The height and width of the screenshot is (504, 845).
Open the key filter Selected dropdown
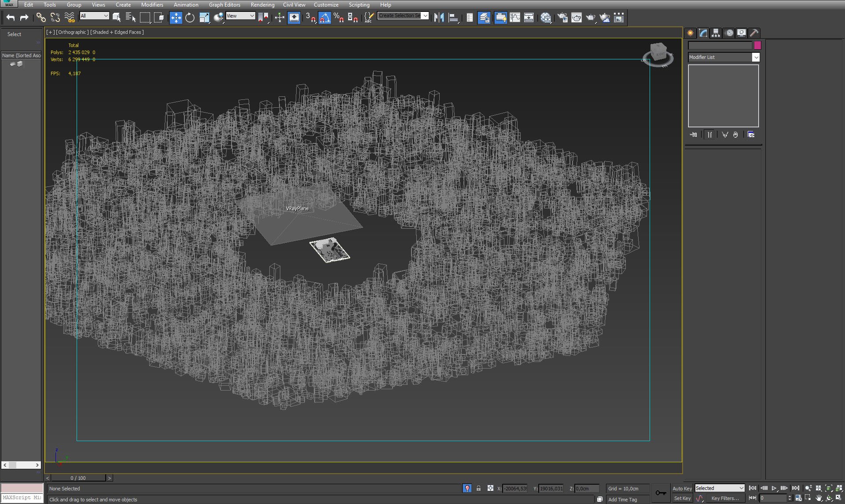(x=720, y=488)
